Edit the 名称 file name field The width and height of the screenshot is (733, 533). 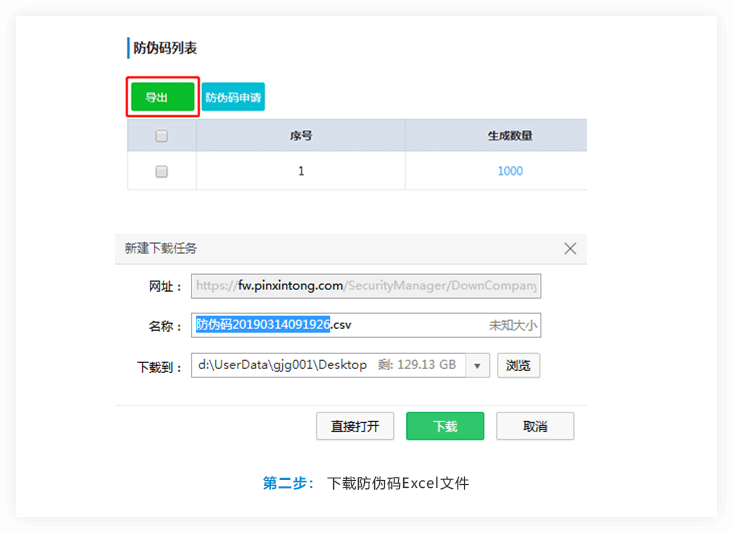point(366,325)
